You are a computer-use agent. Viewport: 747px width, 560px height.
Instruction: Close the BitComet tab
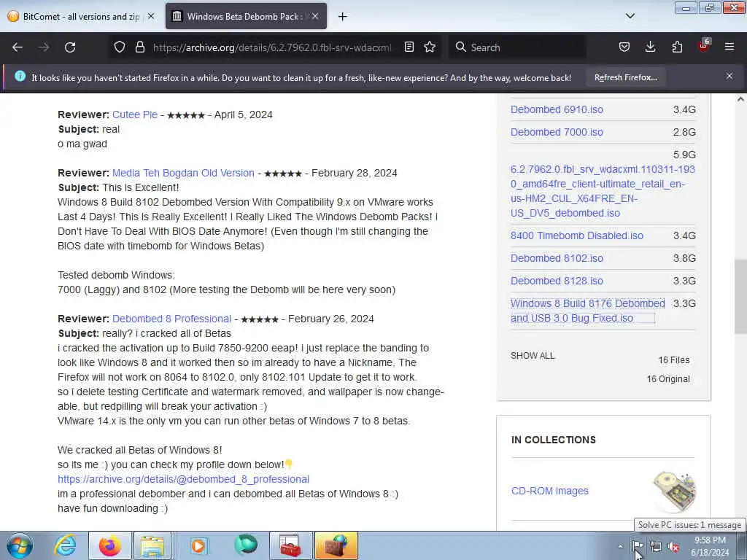click(x=151, y=16)
